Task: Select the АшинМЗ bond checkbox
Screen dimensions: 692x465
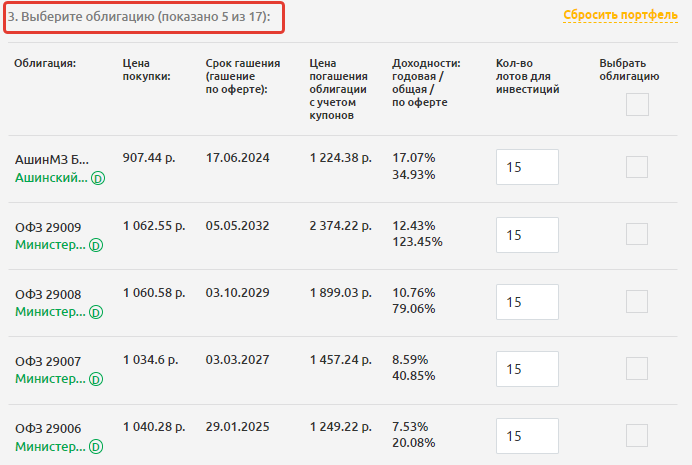Action: click(x=637, y=167)
